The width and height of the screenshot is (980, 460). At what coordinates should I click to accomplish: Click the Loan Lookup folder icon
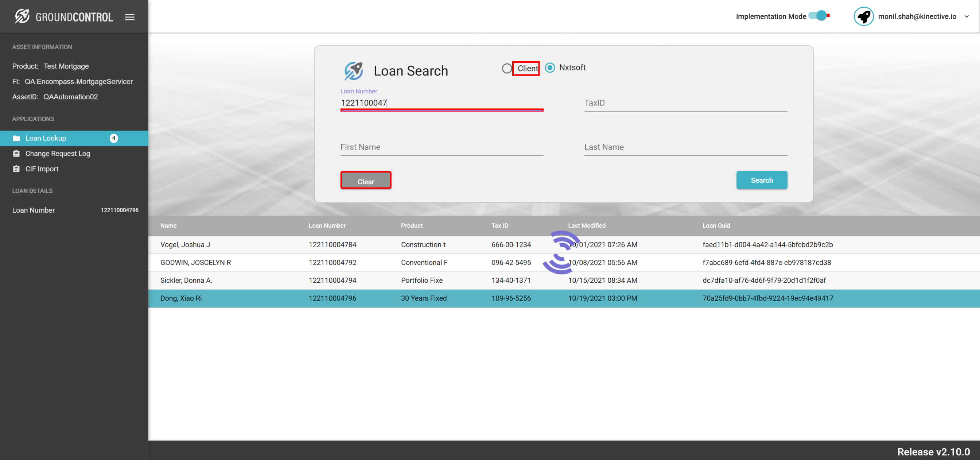16,138
